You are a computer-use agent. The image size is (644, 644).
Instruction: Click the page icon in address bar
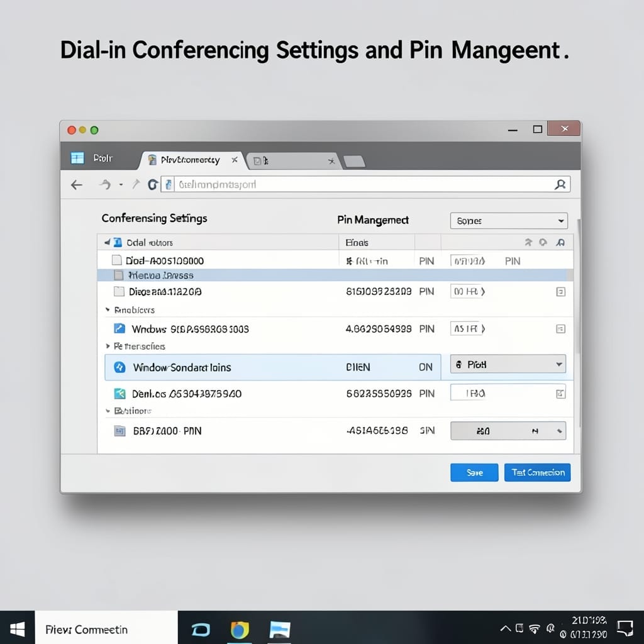[168, 184]
